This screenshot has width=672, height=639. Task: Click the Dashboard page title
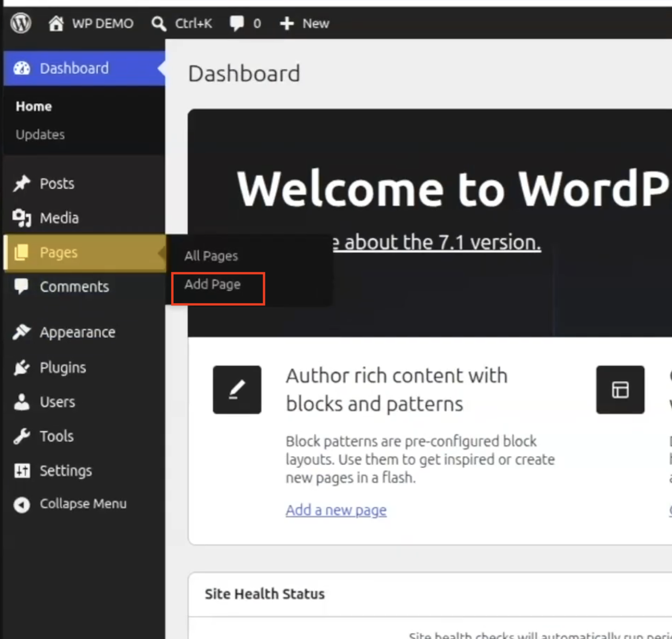[x=244, y=73]
